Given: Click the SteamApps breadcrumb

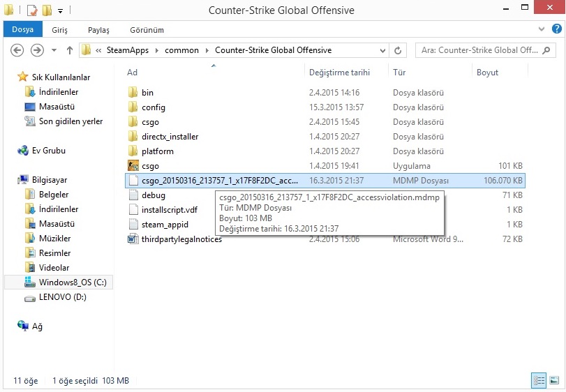Looking at the screenshot, I should coord(128,50).
